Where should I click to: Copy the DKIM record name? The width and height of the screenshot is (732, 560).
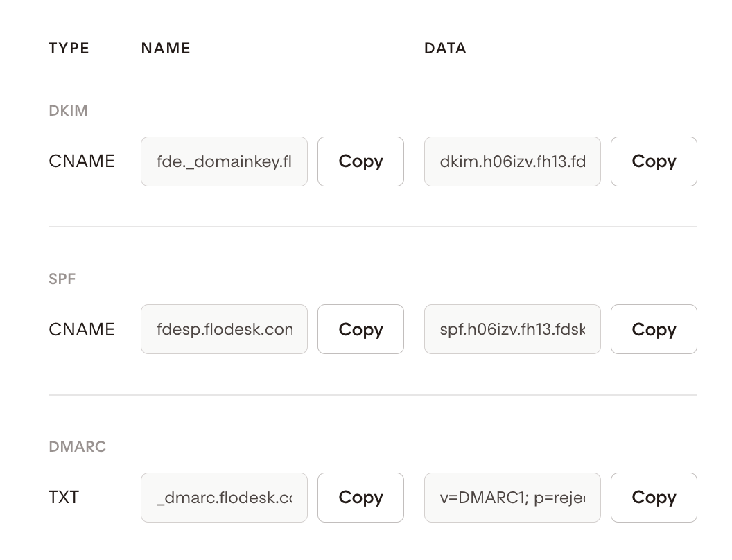pos(360,161)
